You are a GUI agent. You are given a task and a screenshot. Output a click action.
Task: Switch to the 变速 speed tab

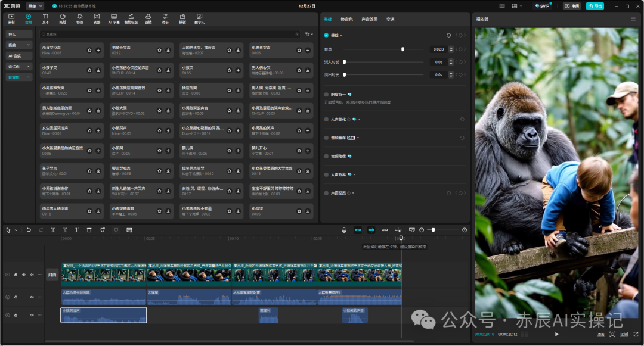point(390,19)
